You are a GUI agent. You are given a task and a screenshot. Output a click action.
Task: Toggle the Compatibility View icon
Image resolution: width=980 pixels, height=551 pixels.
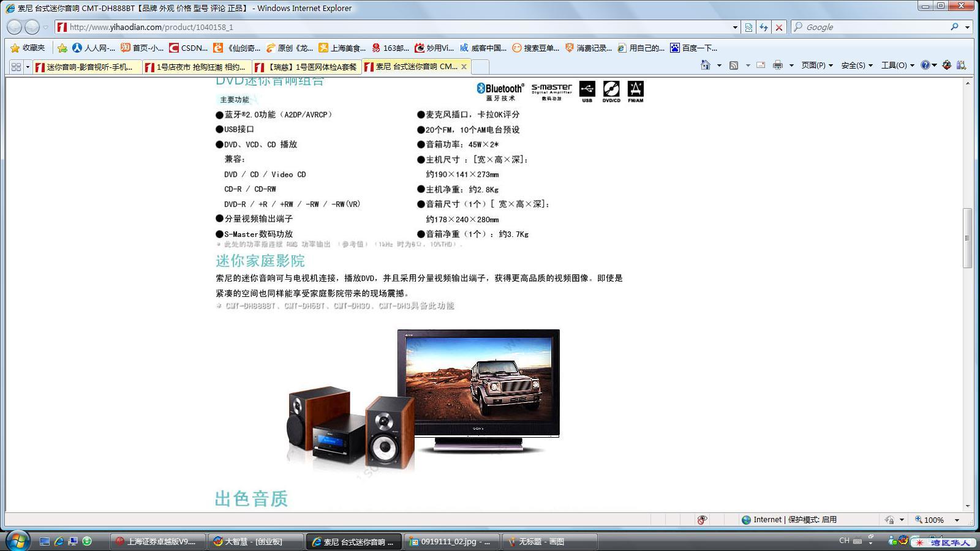tap(748, 28)
